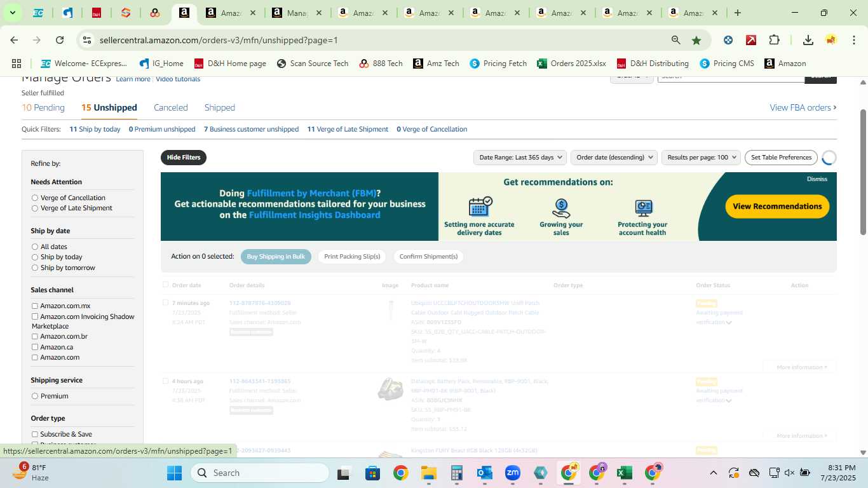Open the Video tutorials link
The image size is (868, 488).
(178, 79)
